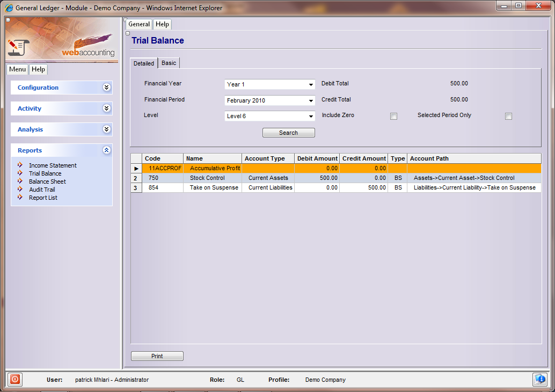Click the info icon in status bar
This screenshot has height=392, width=555.
coord(540,380)
